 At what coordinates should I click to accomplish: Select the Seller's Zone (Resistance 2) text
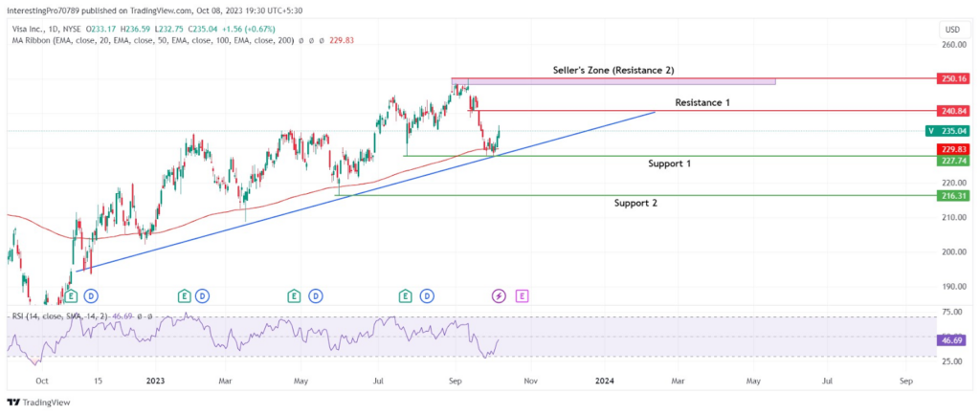click(613, 70)
